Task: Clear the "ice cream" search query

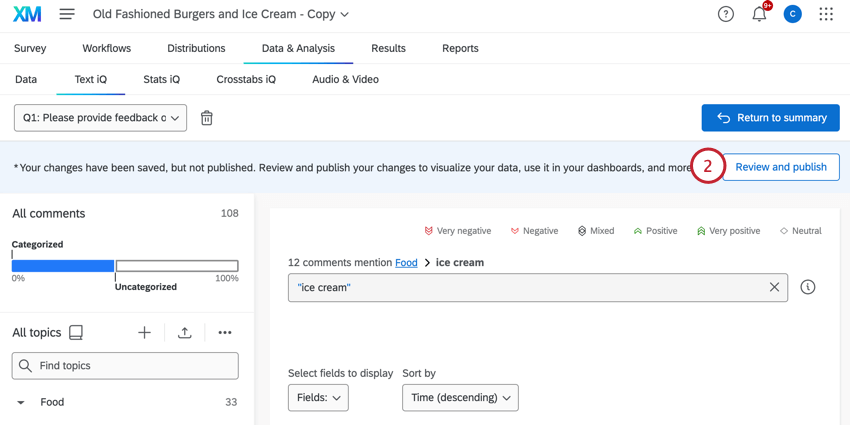Action: (774, 288)
